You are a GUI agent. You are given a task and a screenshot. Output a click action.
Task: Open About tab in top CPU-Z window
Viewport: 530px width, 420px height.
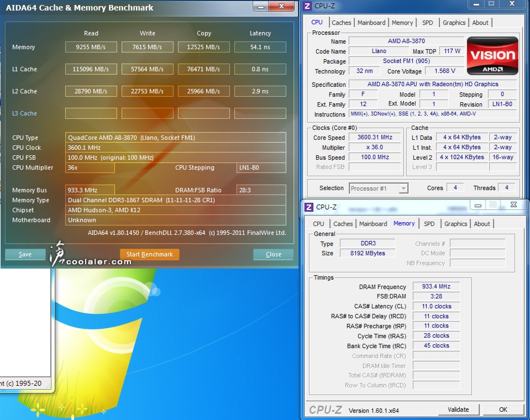tap(480, 23)
